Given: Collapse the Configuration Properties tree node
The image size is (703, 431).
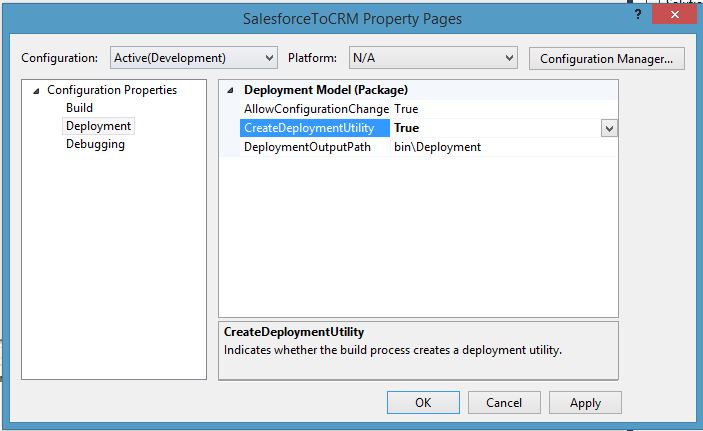Looking at the screenshot, I should point(37,91).
